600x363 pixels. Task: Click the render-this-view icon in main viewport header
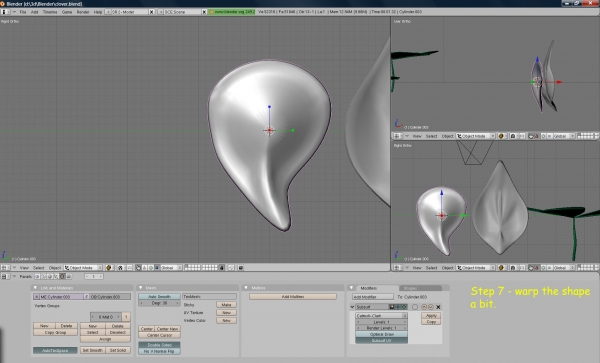tap(241, 268)
